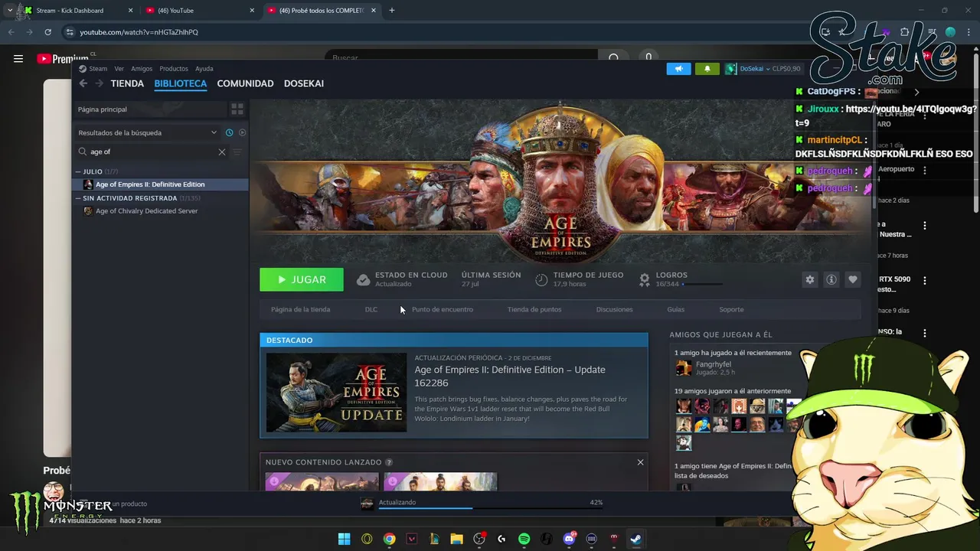Screen dimensions: 980x551
Task: Open the Update 162286 featured thumbnail
Action: coord(336,393)
